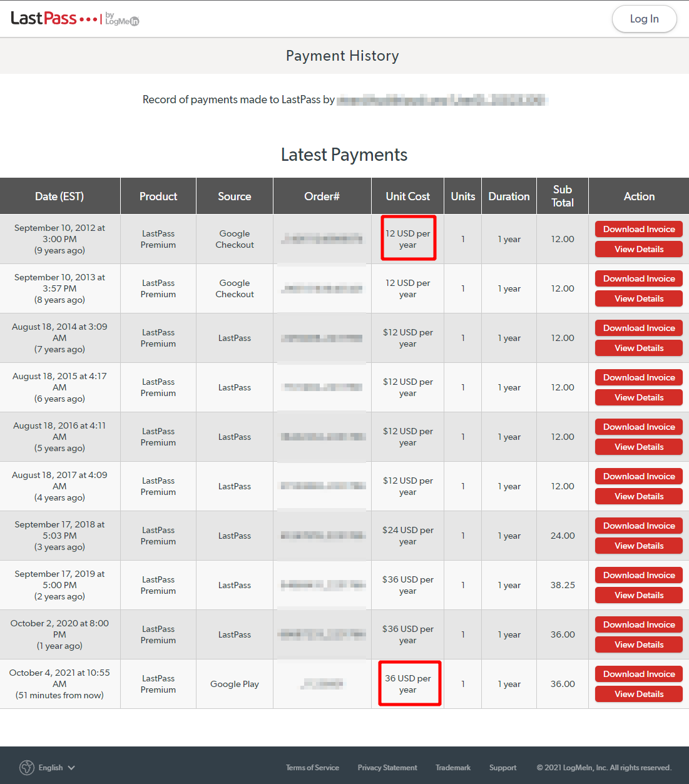Click the LastPass logo
Image resolution: width=689 pixels, height=784 pixels.
[x=75, y=19]
